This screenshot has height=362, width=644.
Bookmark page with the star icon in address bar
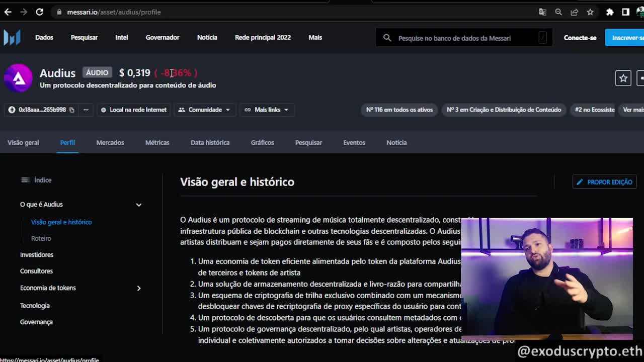tap(590, 12)
